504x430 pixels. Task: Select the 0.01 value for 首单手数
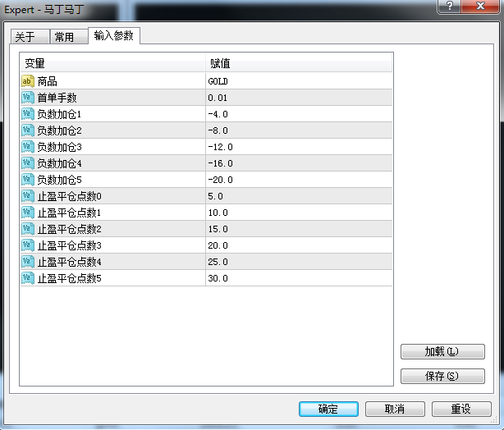click(299, 98)
